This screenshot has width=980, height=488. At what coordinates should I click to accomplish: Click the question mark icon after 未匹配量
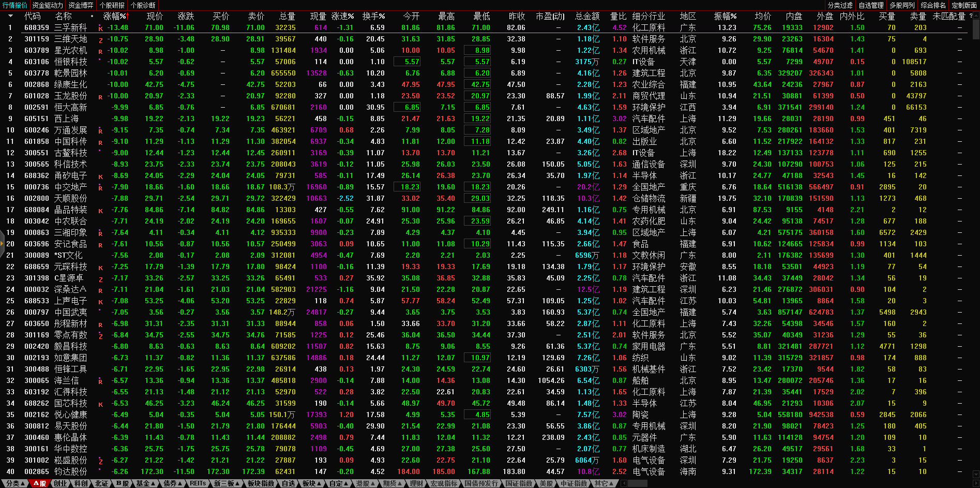point(970,16)
